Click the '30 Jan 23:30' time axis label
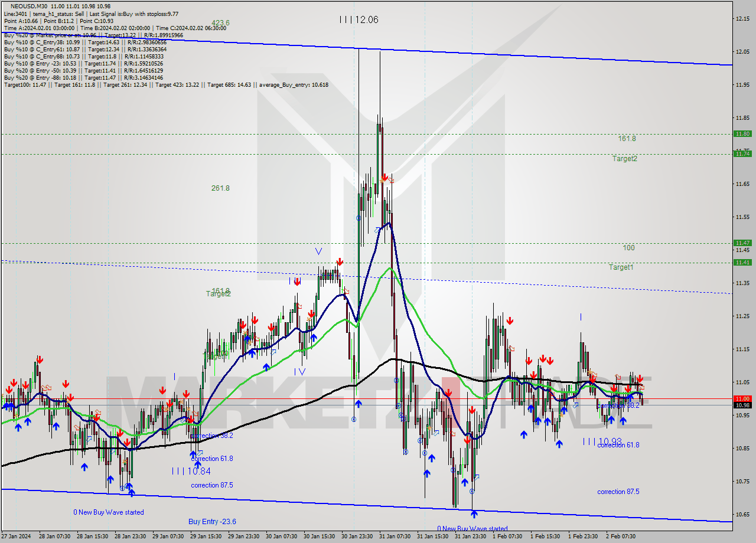Screen dimensions: 756x543 (357, 537)
